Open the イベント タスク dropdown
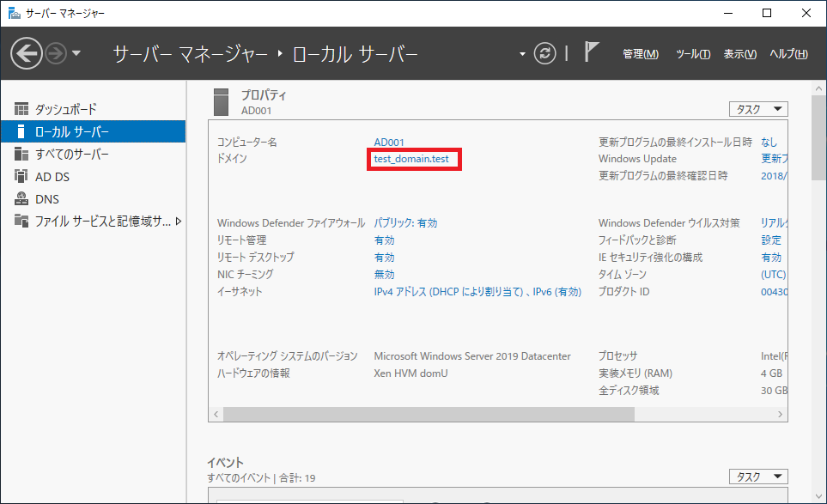 (x=758, y=477)
